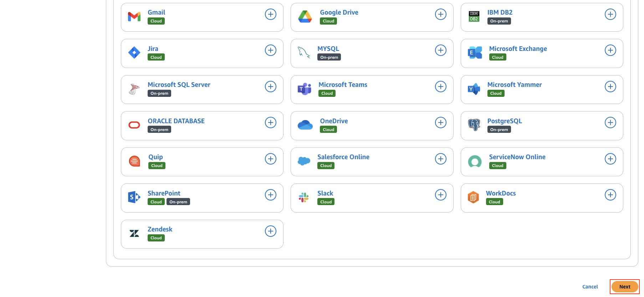644x297 pixels.
Task: Add Microsoft SQL Server with plus icon
Action: click(x=271, y=87)
